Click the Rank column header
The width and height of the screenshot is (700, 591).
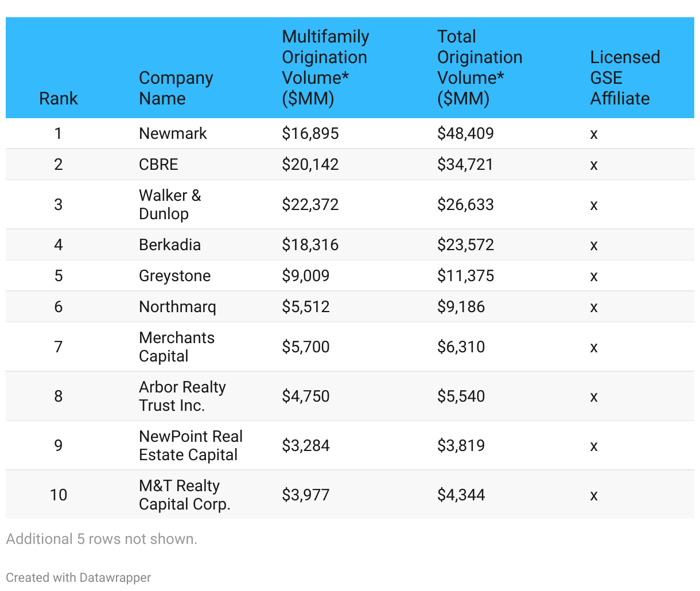[58, 98]
